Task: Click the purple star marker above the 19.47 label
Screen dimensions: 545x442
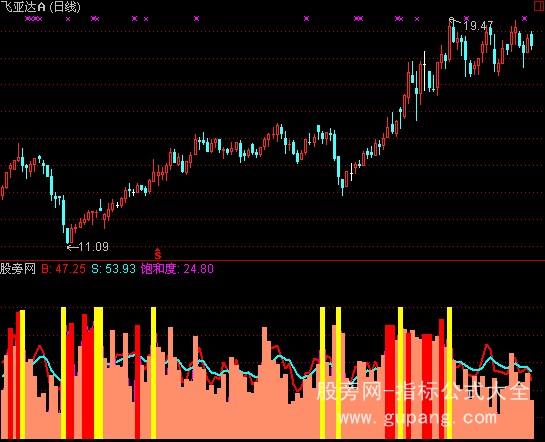Action: click(x=466, y=18)
